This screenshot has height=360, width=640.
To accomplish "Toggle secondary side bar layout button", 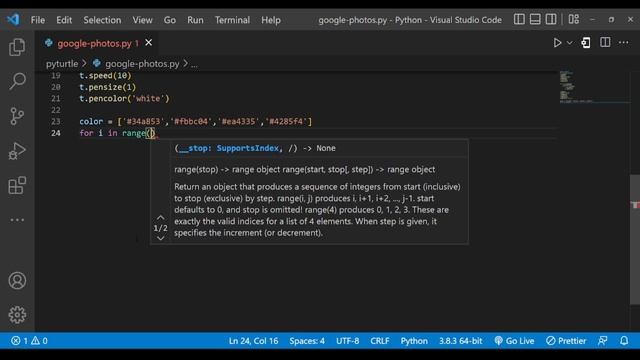I will (551, 19).
